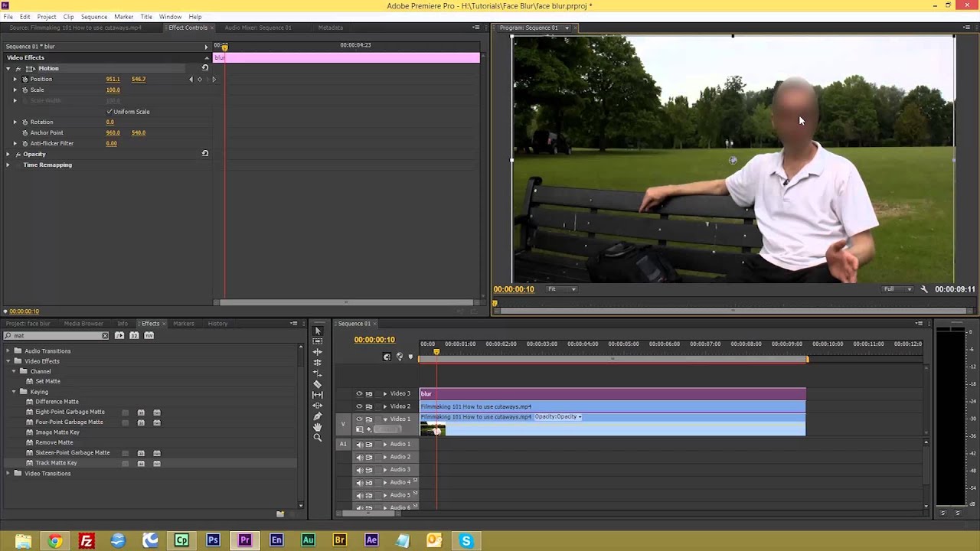
Task: Open the Marker menu
Action: 123,17
